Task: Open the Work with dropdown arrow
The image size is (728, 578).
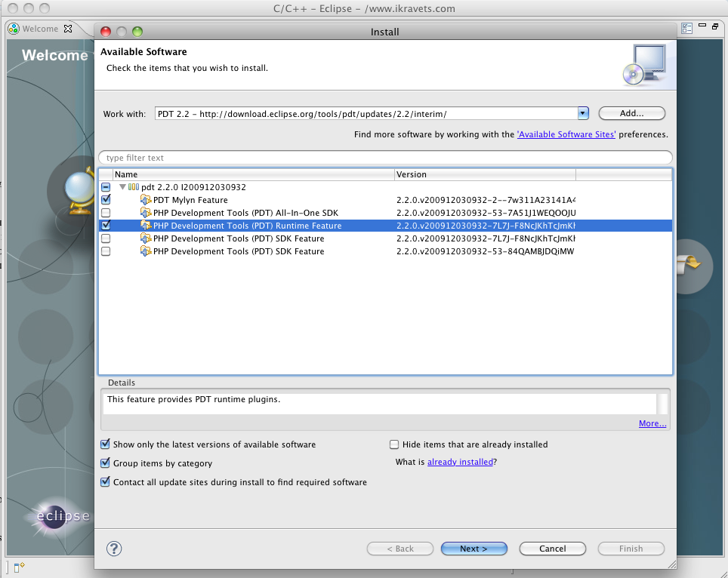Action: 583,114
